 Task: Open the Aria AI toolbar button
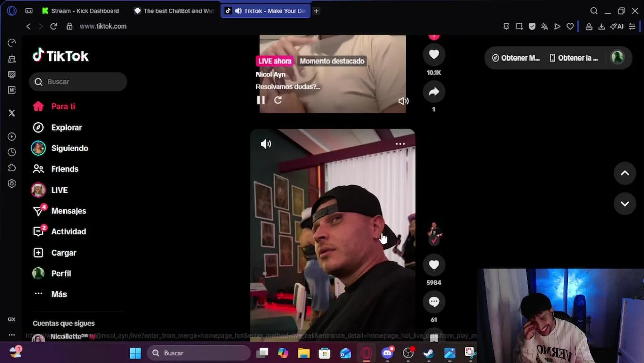click(617, 26)
